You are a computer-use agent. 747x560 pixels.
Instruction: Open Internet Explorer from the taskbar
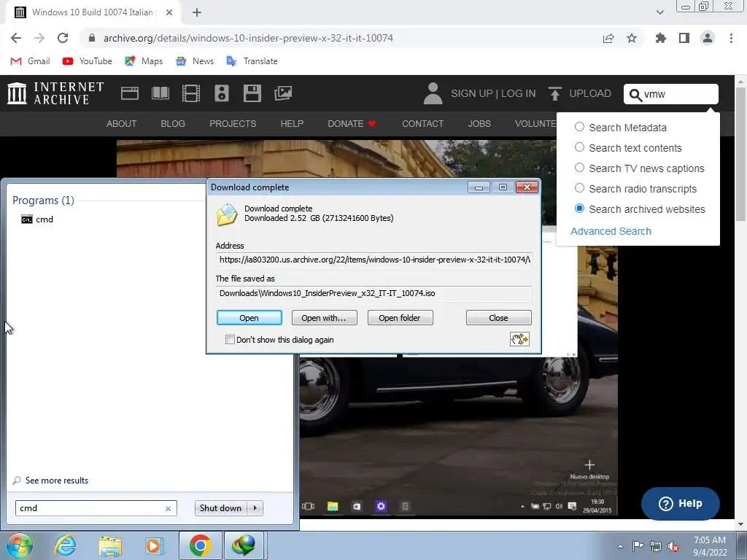pos(65,545)
